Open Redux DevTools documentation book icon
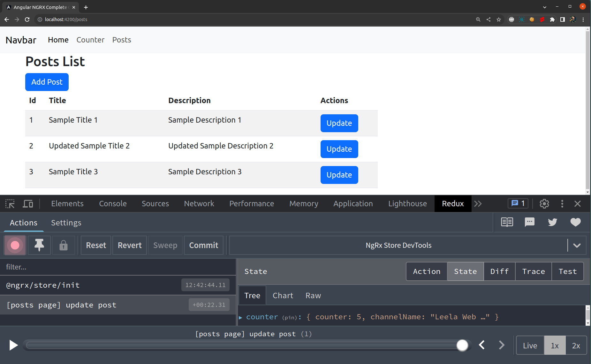 (507, 222)
